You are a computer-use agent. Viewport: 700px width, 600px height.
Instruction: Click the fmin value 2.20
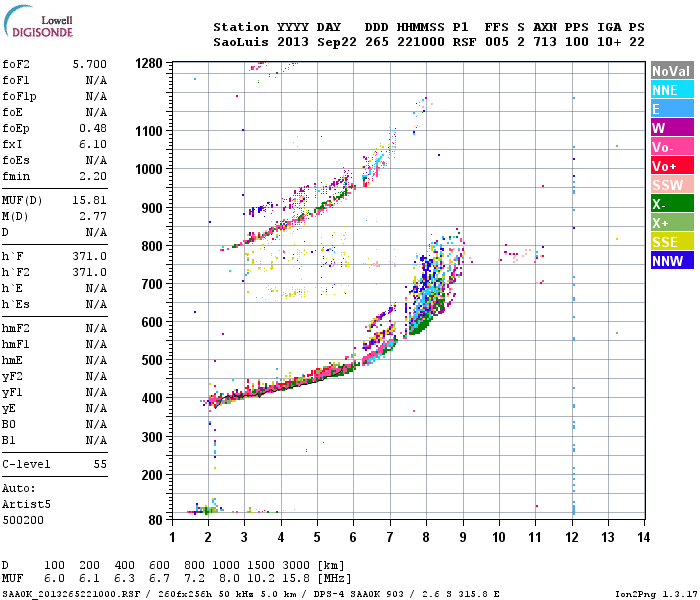[x=93, y=176]
